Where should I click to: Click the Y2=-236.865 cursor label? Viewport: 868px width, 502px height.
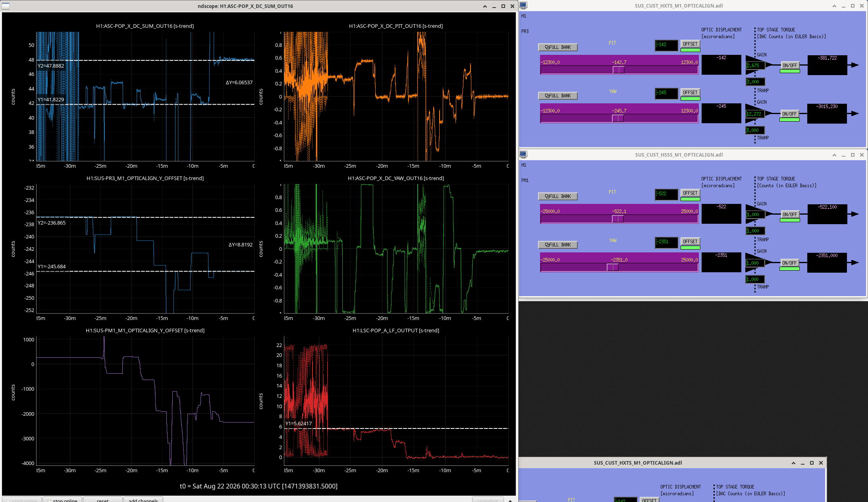point(52,223)
